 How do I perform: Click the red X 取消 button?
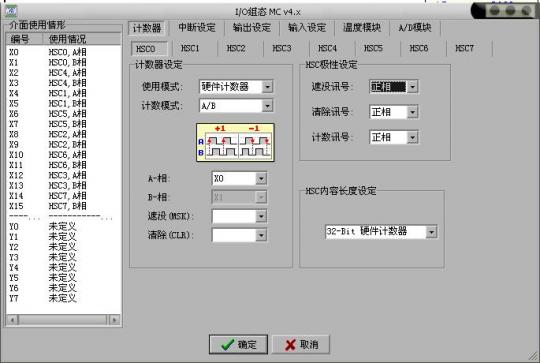point(301,344)
